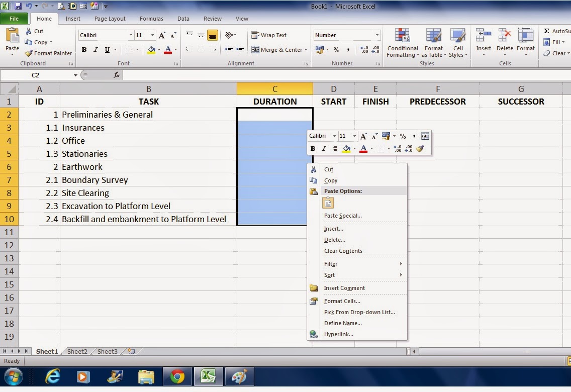Screen dimensions: 571x392
Task: Open Internet Explorer from taskbar
Action: pos(52,376)
